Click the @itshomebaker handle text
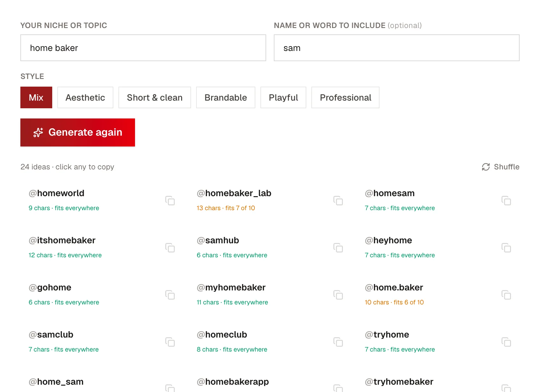The image size is (540, 392). pyautogui.click(x=62, y=240)
